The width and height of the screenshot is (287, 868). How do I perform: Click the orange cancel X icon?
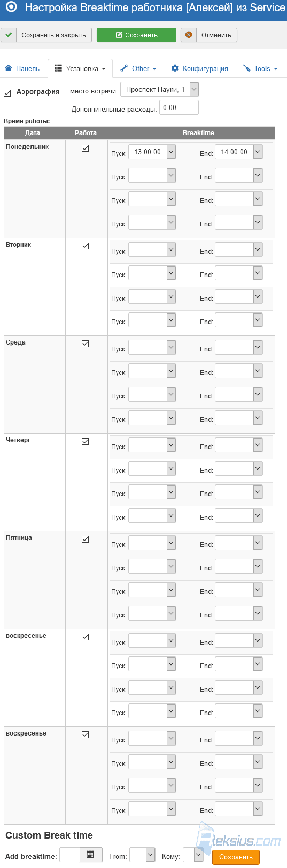point(189,35)
